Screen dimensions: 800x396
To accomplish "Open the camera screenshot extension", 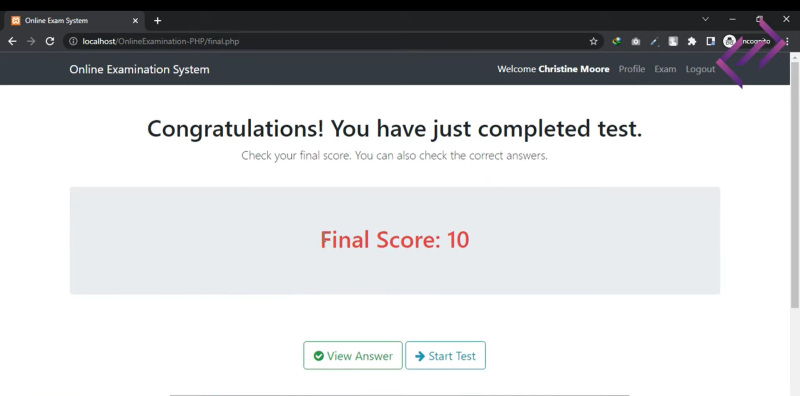I will pos(635,41).
